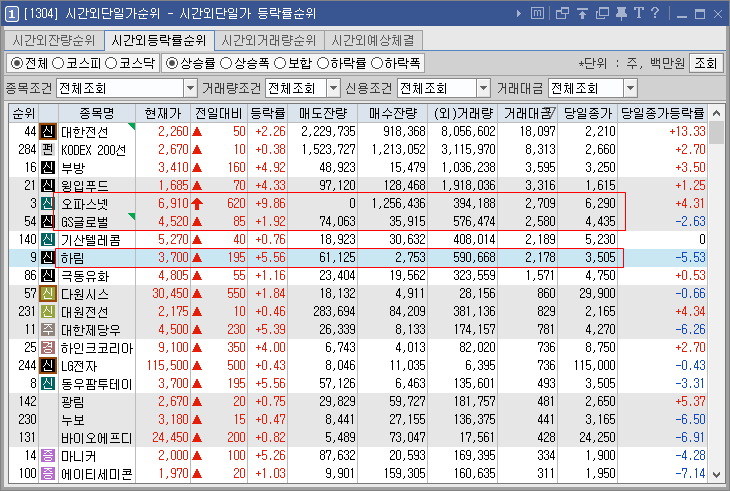Select the 바이오에프디 stock name

click(x=97, y=438)
